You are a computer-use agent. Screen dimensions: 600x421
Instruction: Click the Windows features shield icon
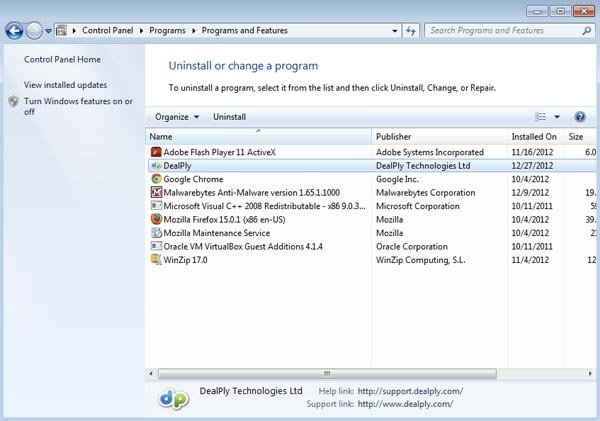point(14,101)
